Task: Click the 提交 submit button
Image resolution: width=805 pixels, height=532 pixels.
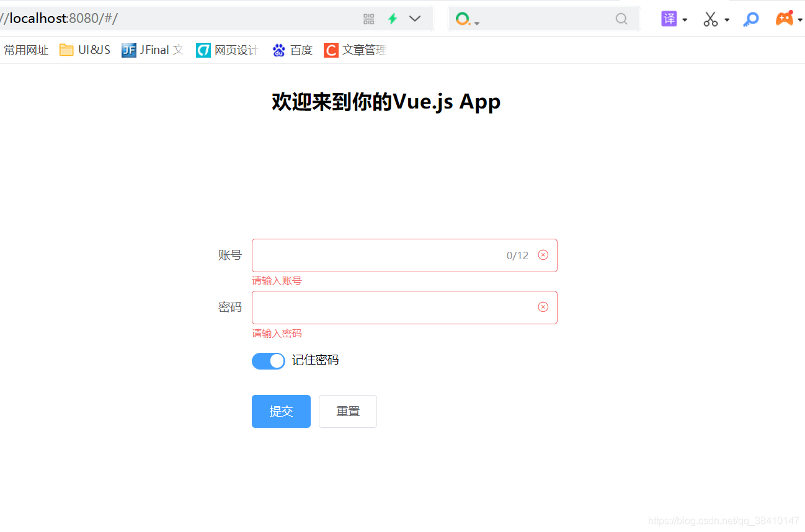Action: coord(281,411)
